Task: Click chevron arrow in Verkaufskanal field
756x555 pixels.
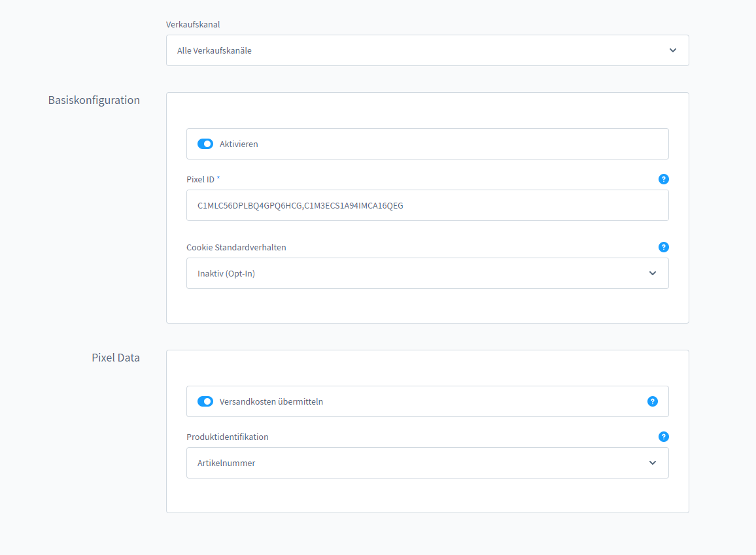Action: (672, 50)
